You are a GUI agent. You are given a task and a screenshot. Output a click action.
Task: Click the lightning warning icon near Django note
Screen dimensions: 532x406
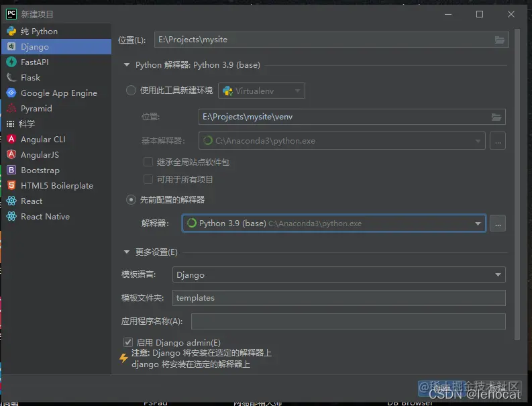point(123,358)
